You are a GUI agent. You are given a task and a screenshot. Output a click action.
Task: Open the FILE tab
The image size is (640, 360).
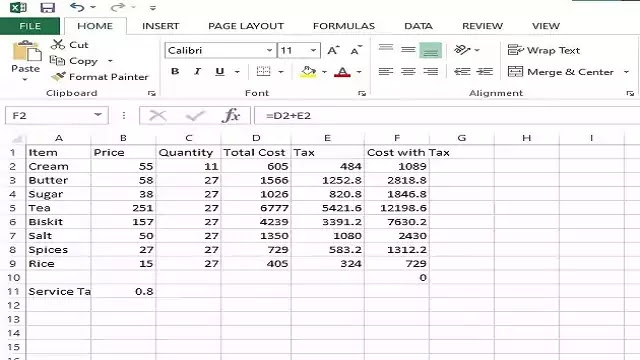[x=30, y=26]
